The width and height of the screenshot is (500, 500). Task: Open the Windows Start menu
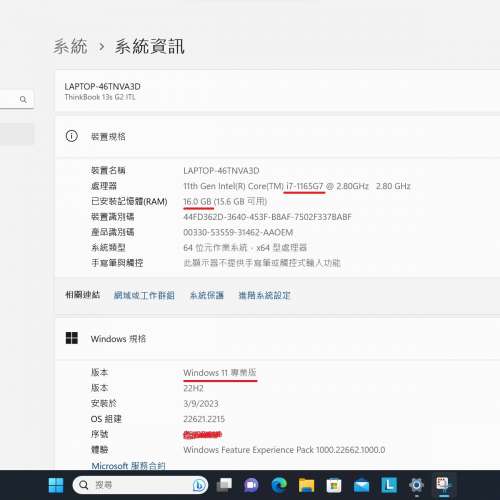click(x=56, y=485)
